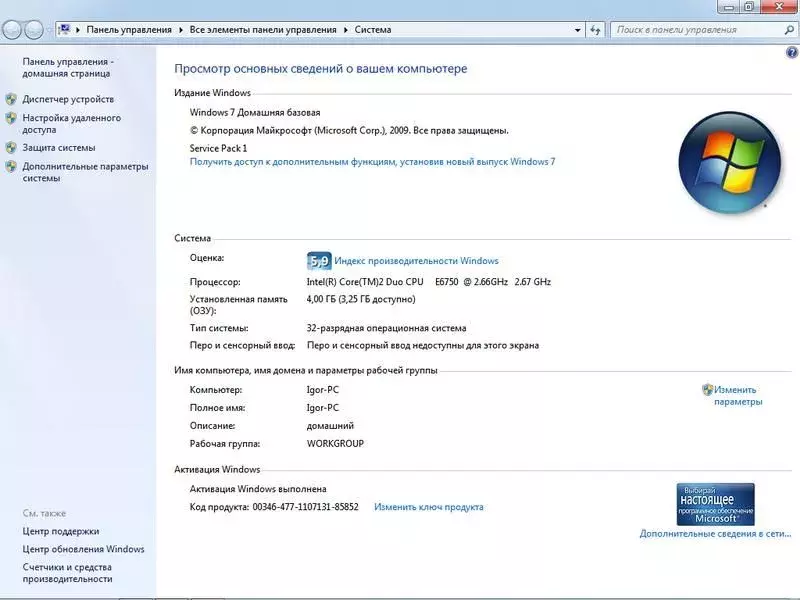Click the Back navigation arrow button
800x600 pixels.
[x=12, y=30]
